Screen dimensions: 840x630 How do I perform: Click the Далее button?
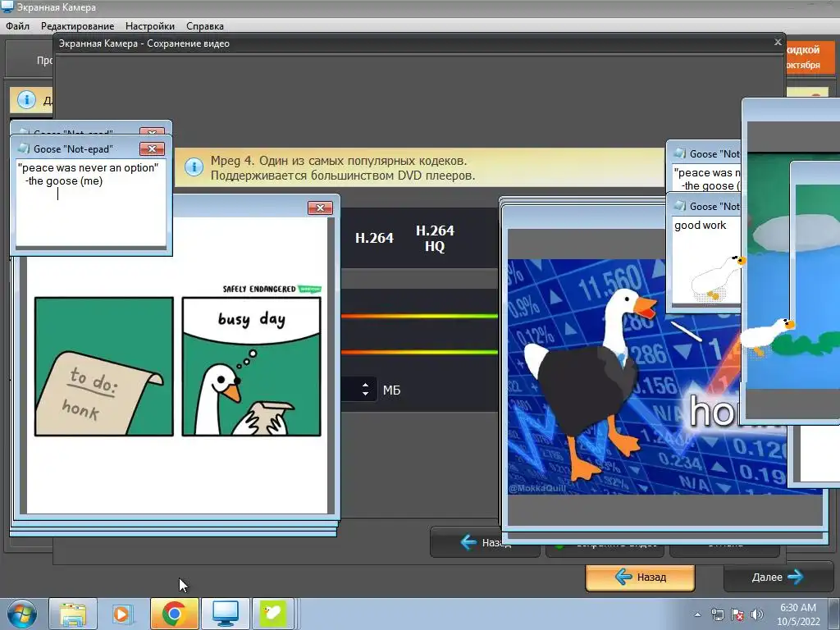778,577
